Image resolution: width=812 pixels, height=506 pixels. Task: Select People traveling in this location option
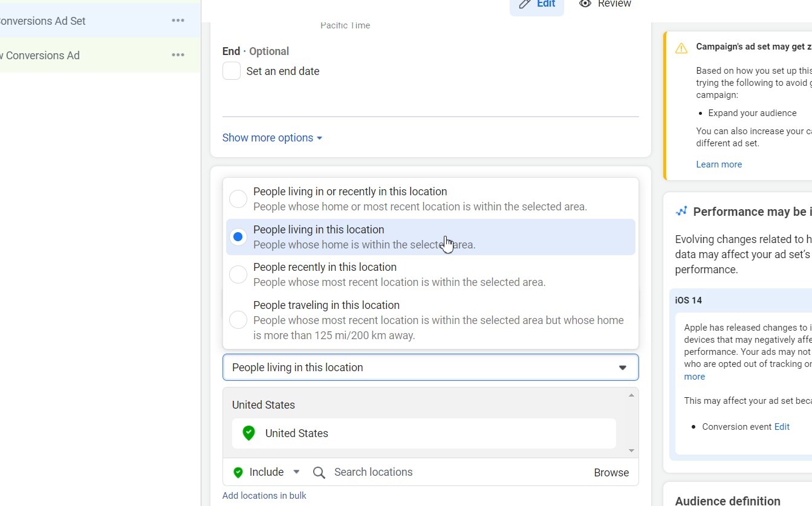(x=238, y=319)
